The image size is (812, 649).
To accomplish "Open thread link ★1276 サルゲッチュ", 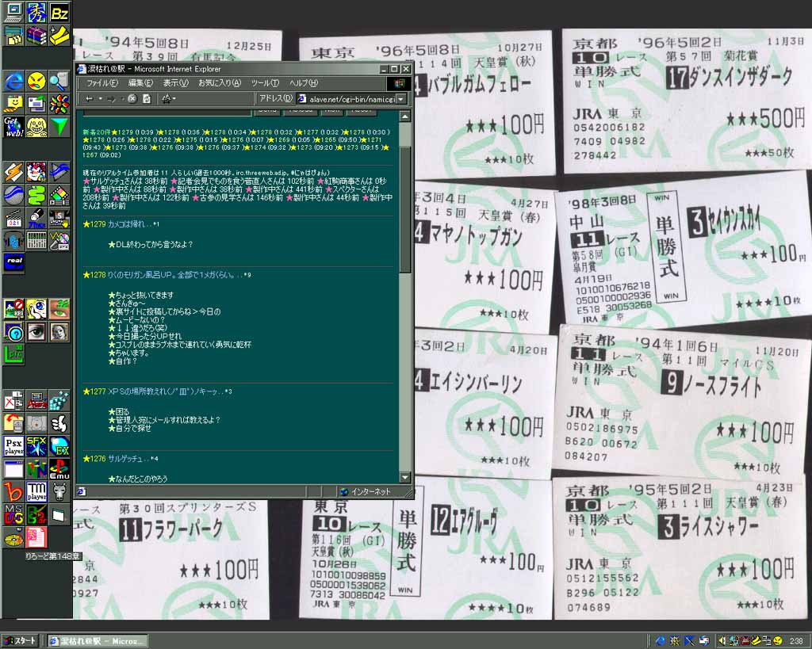I will pyautogui.click(x=121, y=459).
